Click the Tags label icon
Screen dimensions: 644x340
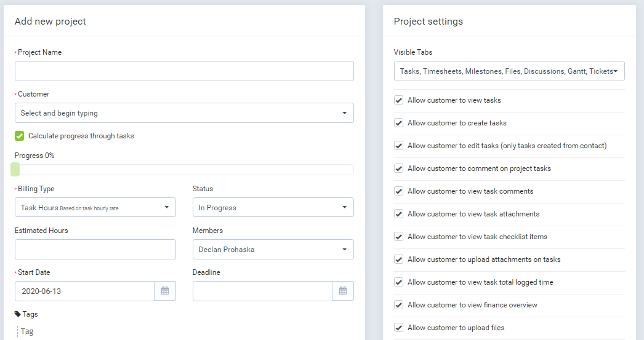[18, 314]
